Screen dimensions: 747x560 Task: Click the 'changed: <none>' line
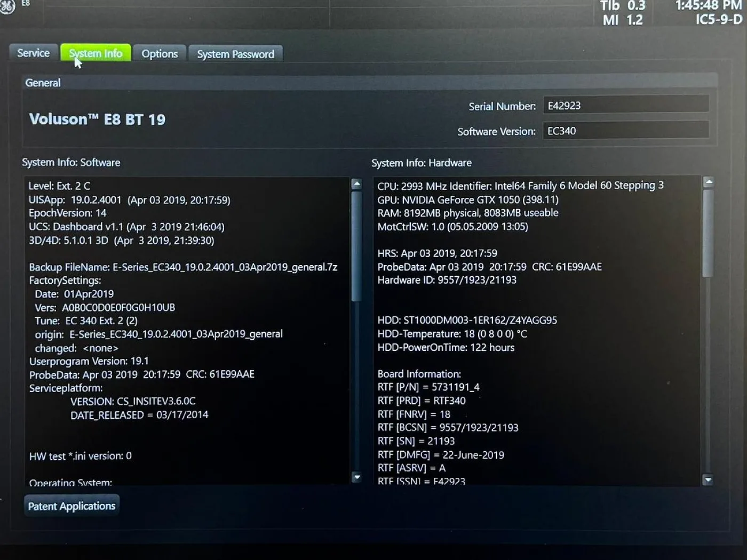76,348
